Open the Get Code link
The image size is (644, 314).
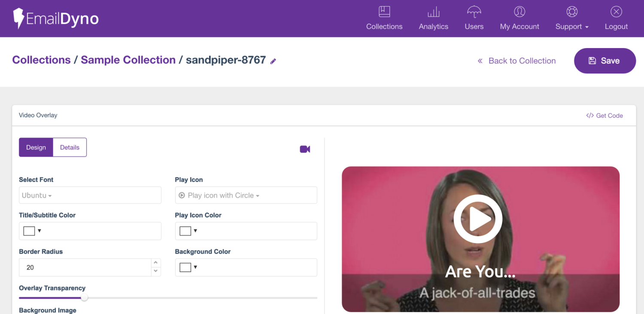(x=605, y=115)
